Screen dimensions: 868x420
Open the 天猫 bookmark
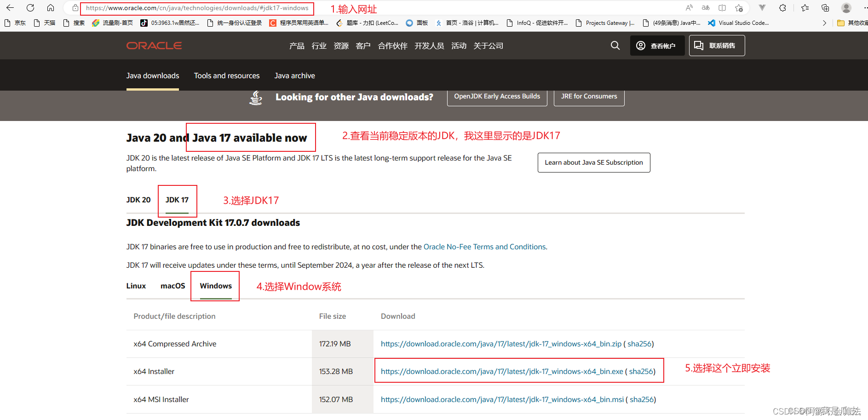pos(45,23)
